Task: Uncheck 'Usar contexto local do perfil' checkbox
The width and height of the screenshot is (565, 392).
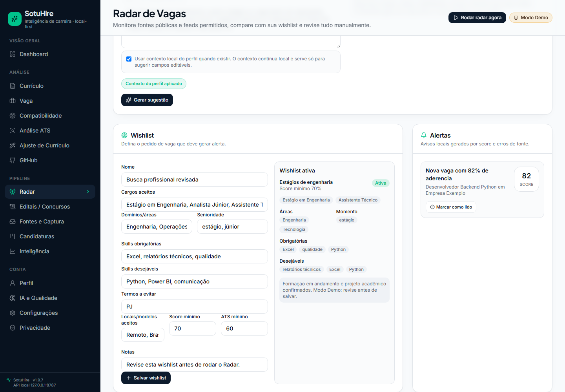Action: [129, 59]
